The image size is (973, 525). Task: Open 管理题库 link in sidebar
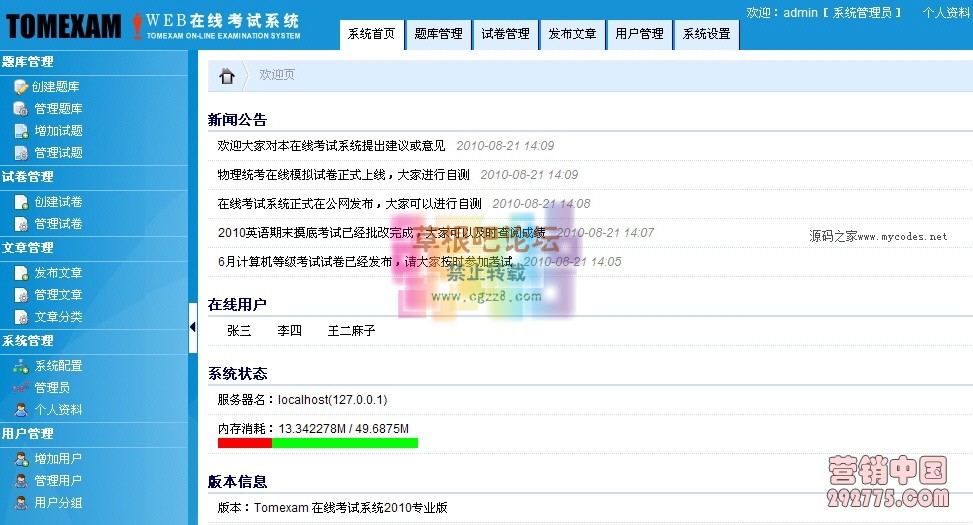tap(58, 109)
